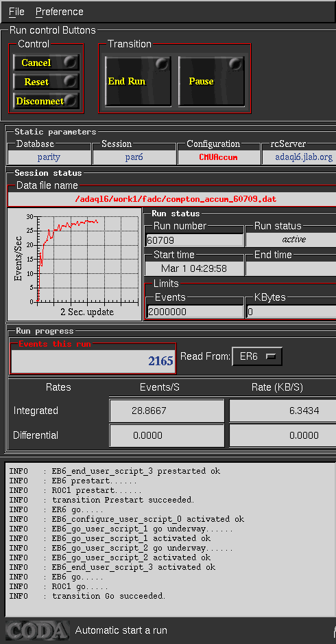The height and width of the screenshot is (644, 336).
Task: Click the Cancel control button
Action: pos(46,63)
